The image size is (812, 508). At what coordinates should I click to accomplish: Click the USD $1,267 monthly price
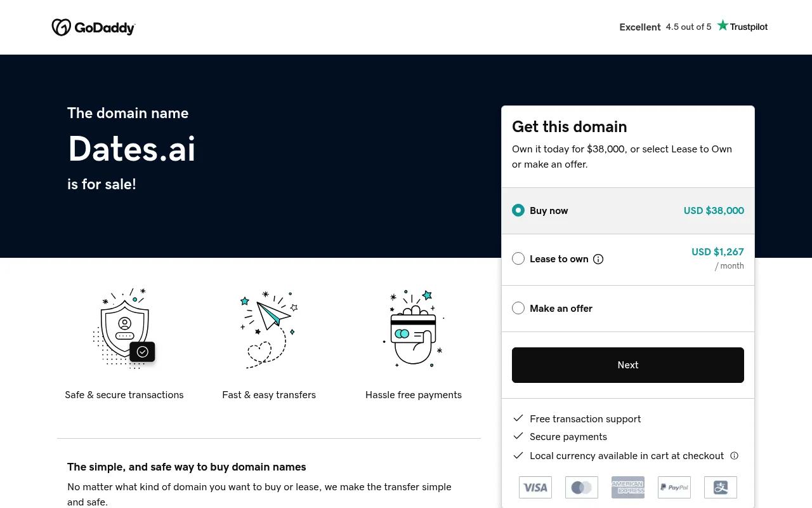[717, 252]
